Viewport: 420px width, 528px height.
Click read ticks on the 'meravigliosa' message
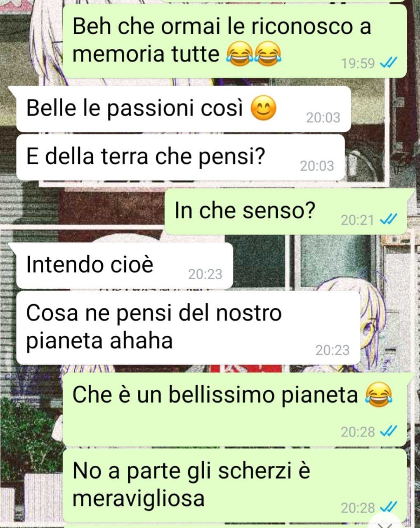(x=388, y=507)
